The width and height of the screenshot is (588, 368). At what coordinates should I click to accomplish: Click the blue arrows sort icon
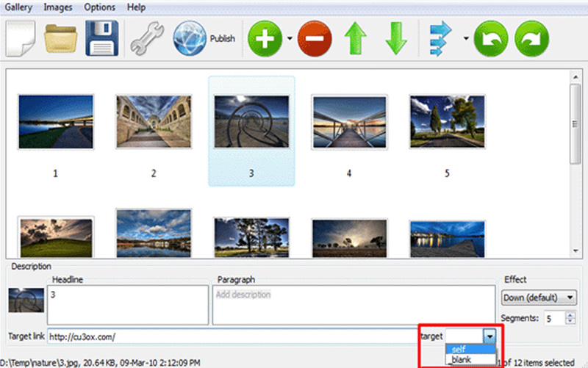(x=440, y=39)
